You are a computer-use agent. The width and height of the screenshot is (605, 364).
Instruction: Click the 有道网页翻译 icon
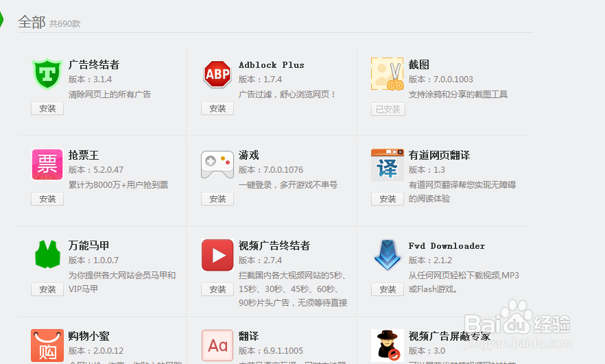point(388,165)
